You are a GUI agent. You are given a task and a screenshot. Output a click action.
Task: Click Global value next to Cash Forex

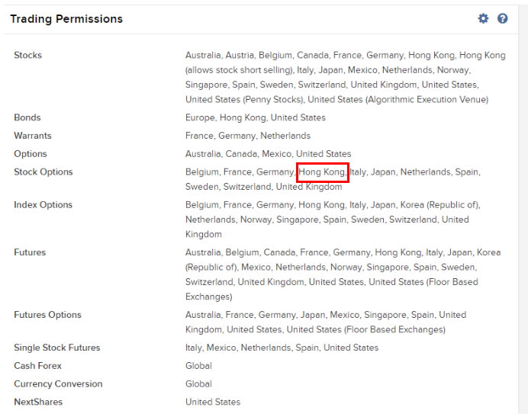click(x=198, y=366)
